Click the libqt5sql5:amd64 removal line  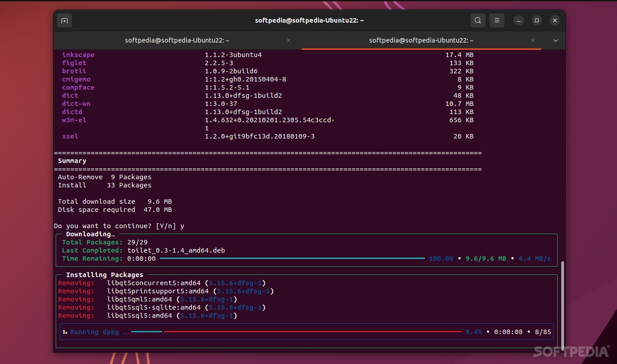click(x=148, y=316)
